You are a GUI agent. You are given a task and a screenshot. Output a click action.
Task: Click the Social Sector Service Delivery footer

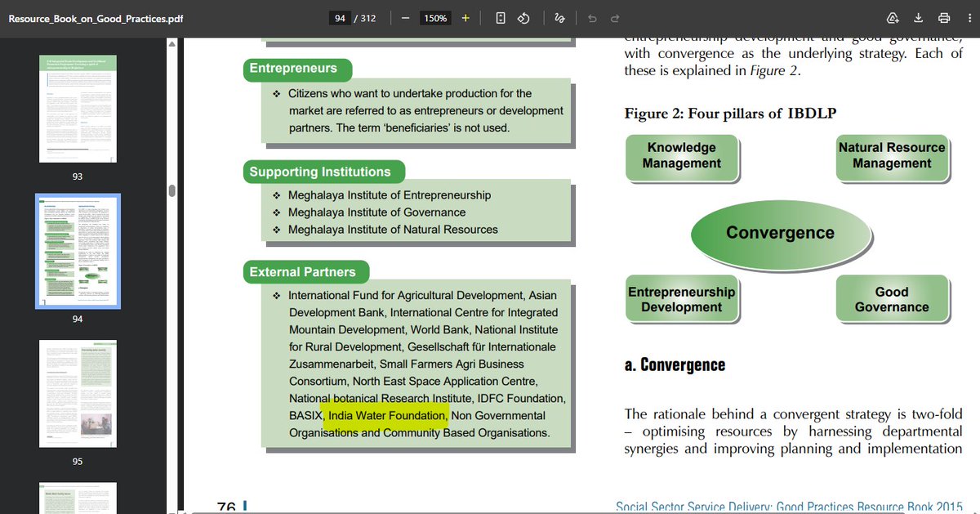tap(789, 507)
